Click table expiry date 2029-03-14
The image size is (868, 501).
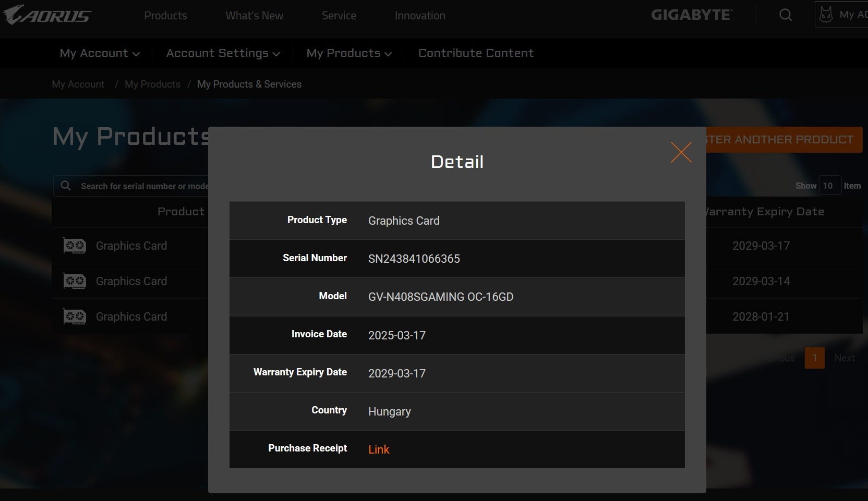click(x=761, y=281)
